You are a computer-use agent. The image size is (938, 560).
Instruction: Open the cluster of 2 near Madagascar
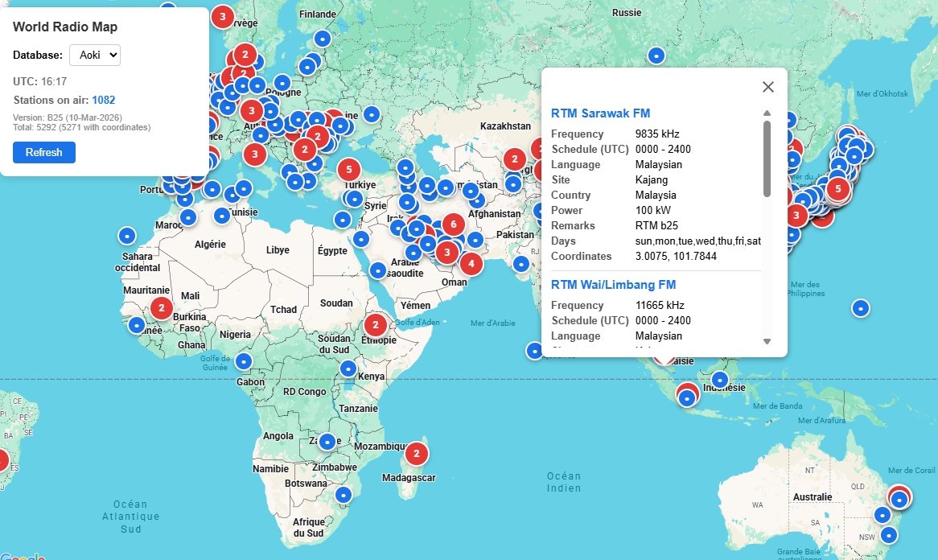coord(417,454)
